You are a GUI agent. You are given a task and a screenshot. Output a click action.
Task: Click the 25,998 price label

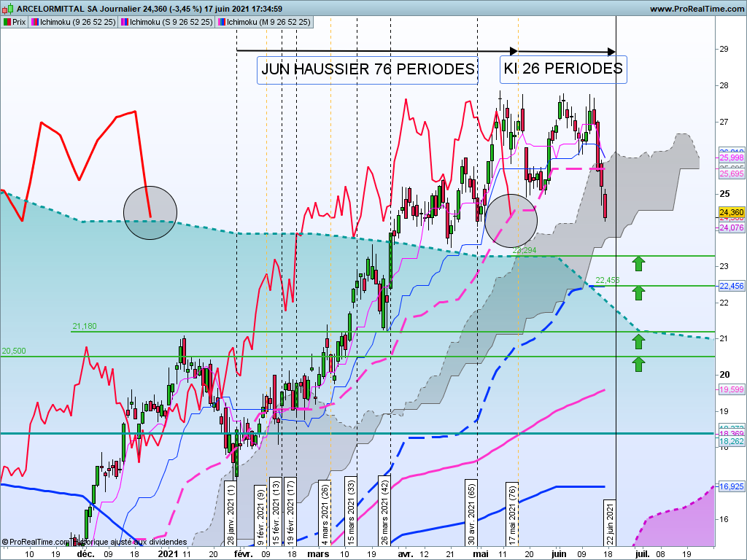[731, 157]
